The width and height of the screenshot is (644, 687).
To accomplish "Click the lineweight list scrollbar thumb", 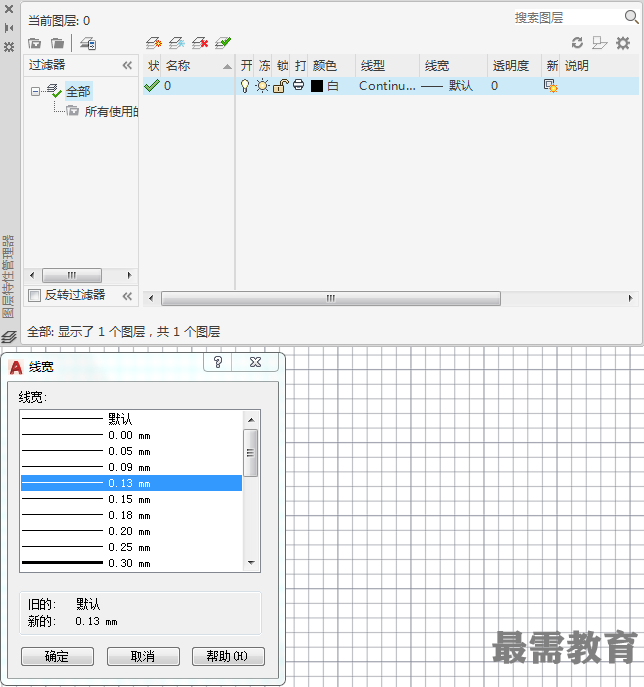I will tap(251, 453).
